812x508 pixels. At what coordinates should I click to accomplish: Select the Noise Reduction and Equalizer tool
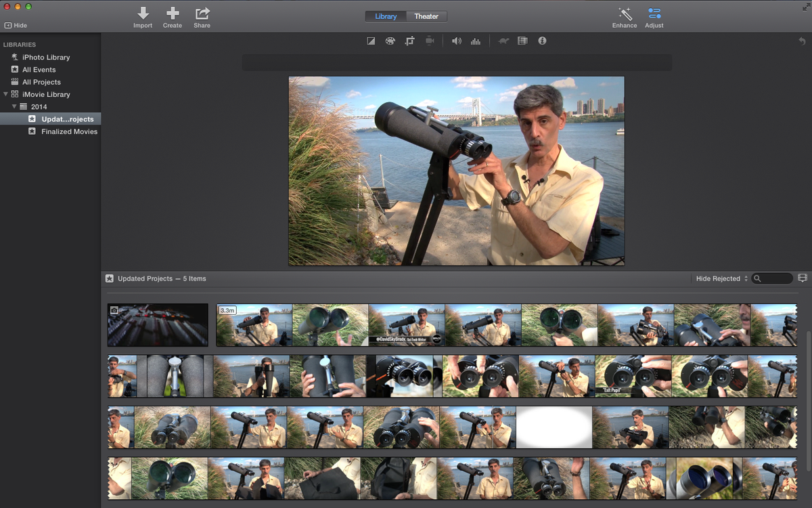click(x=475, y=41)
